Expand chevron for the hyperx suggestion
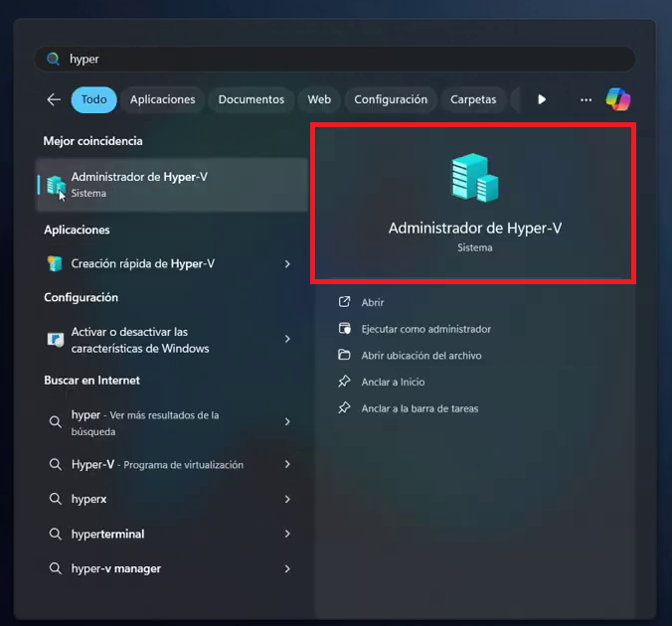Screen dimensions: 672x626 pos(287,499)
